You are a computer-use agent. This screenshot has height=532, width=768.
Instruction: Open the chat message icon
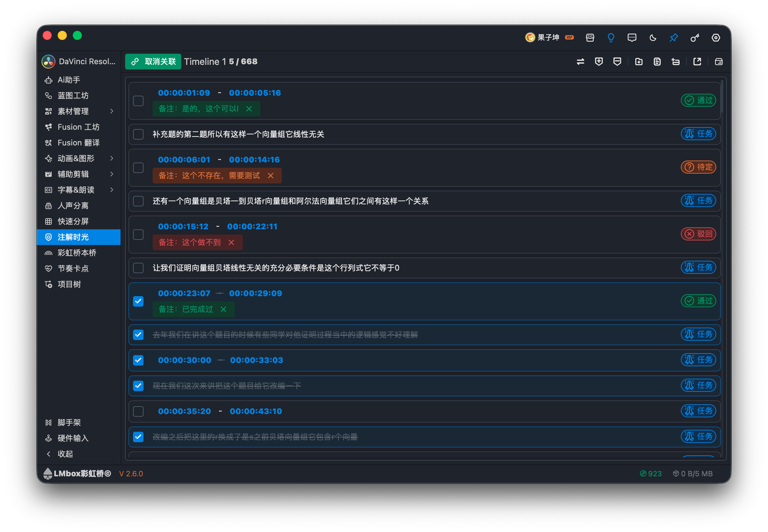pyautogui.click(x=632, y=37)
